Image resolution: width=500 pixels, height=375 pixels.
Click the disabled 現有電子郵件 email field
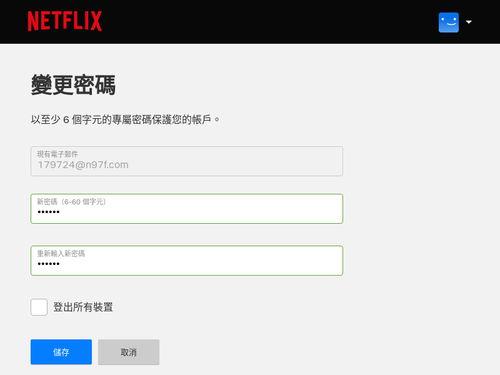pos(187,161)
